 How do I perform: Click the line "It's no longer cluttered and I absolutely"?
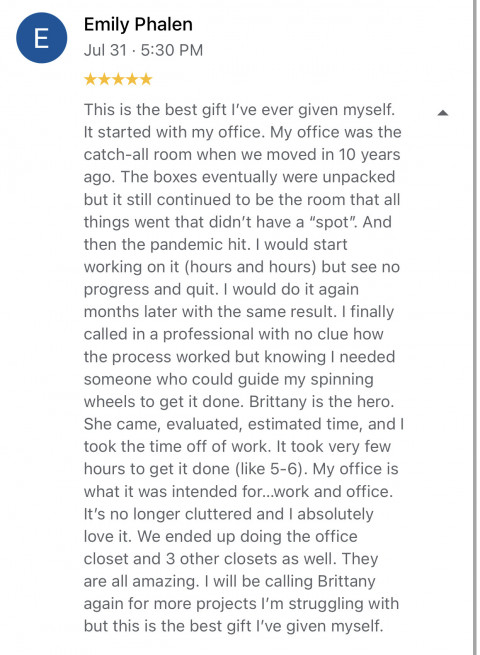pyautogui.click(x=229, y=514)
